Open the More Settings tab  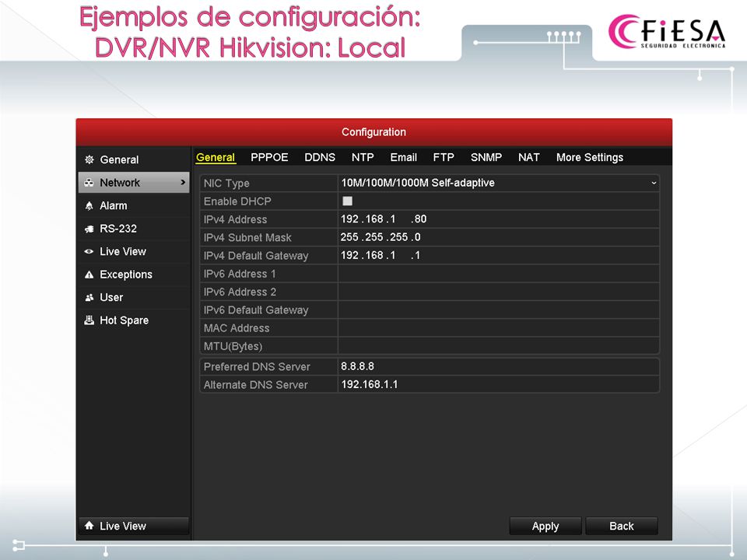(x=590, y=157)
